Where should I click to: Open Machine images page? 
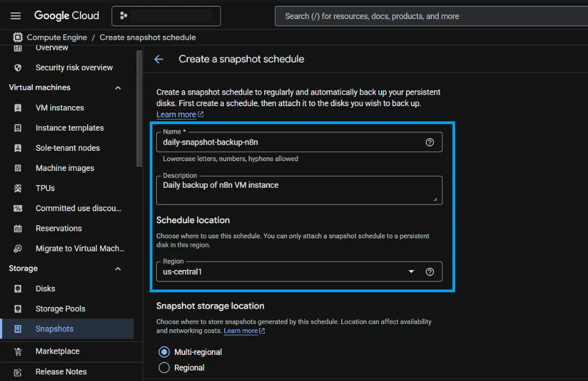click(x=65, y=168)
